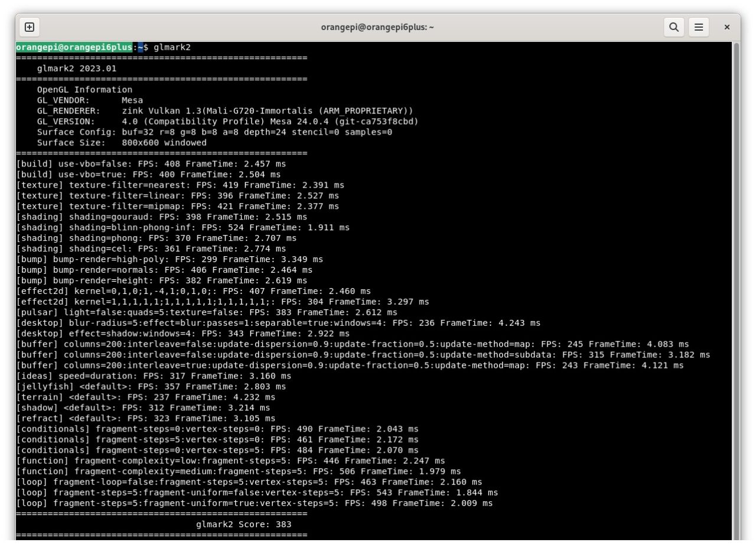Click the green orangepi@orangepi6plus prompt text
The height and width of the screenshot is (549, 756).
pos(75,47)
